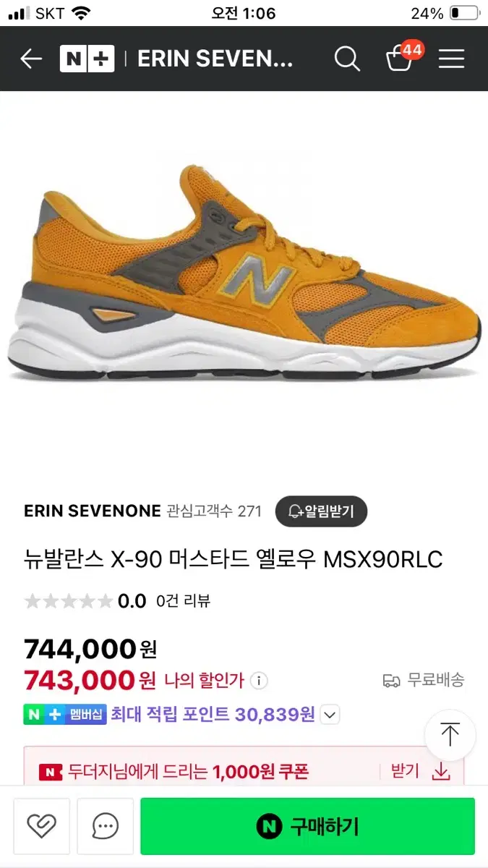Screen dimensions: 488x868
Task: Open ERIN SEVENONE store name link
Action: click(x=92, y=511)
